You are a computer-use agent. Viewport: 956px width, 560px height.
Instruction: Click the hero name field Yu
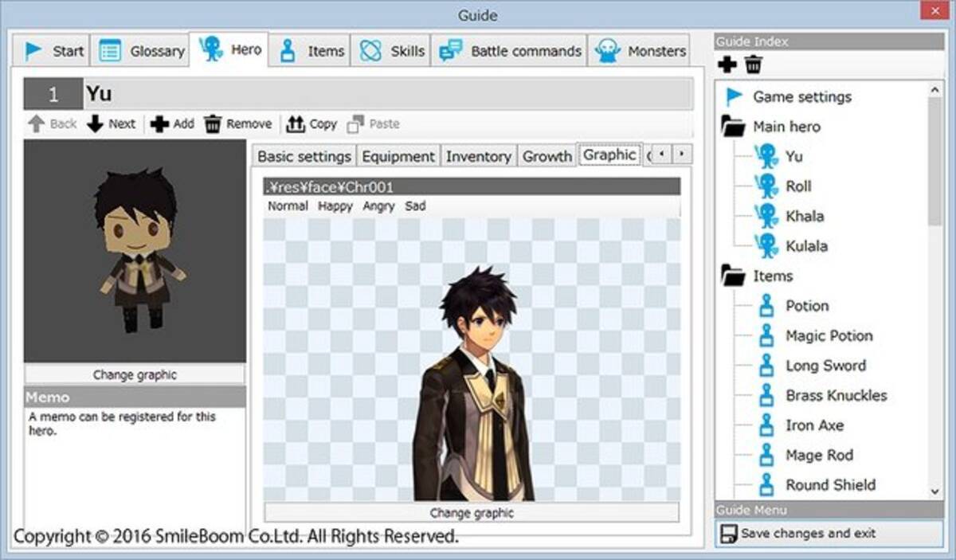pyautogui.click(x=388, y=94)
